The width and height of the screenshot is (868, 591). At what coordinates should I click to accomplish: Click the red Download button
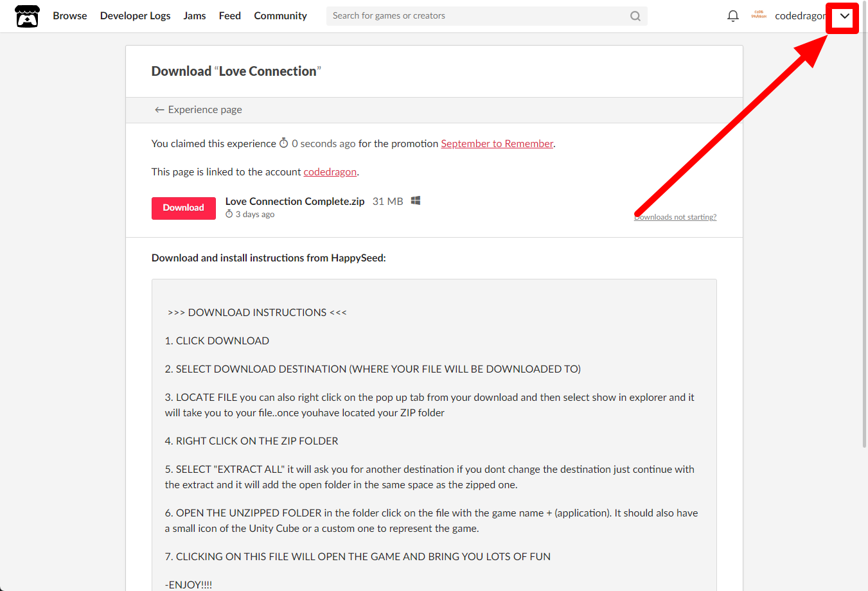pos(184,208)
